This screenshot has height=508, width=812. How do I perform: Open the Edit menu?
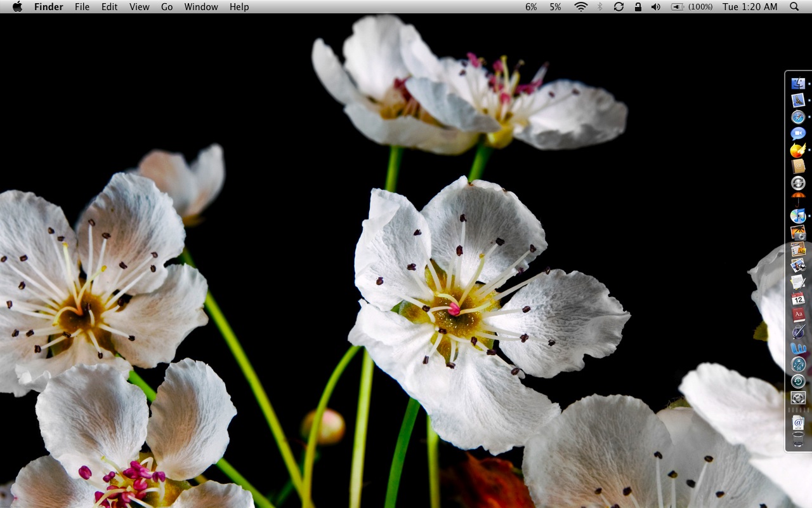tap(109, 7)
